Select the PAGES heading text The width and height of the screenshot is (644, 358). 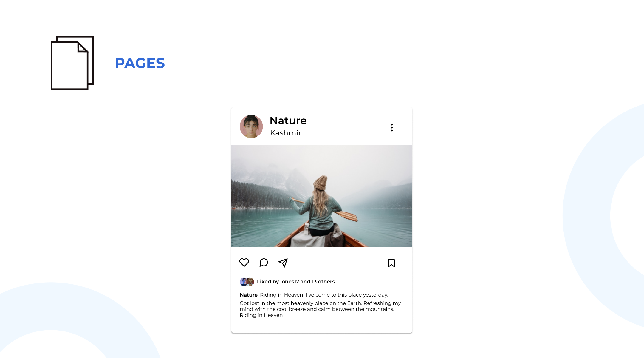(140, 63)
